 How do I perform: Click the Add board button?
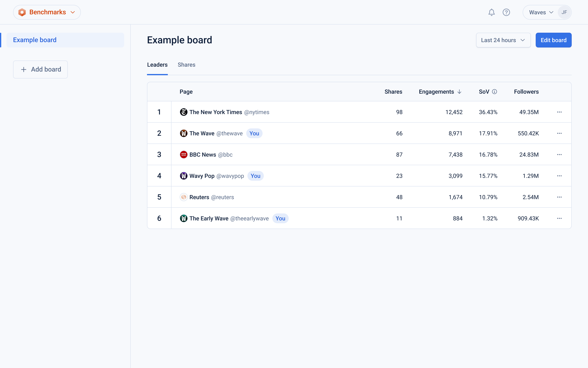tap(40, 70)
